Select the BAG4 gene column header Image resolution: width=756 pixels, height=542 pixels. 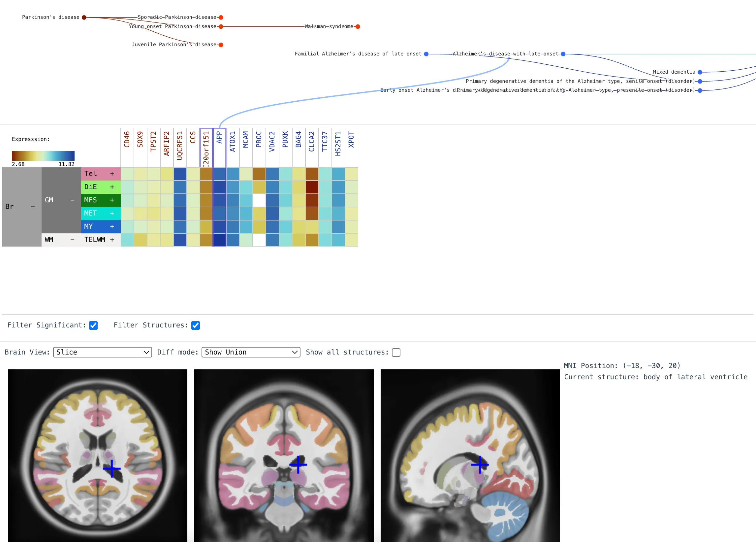point(299,148)
